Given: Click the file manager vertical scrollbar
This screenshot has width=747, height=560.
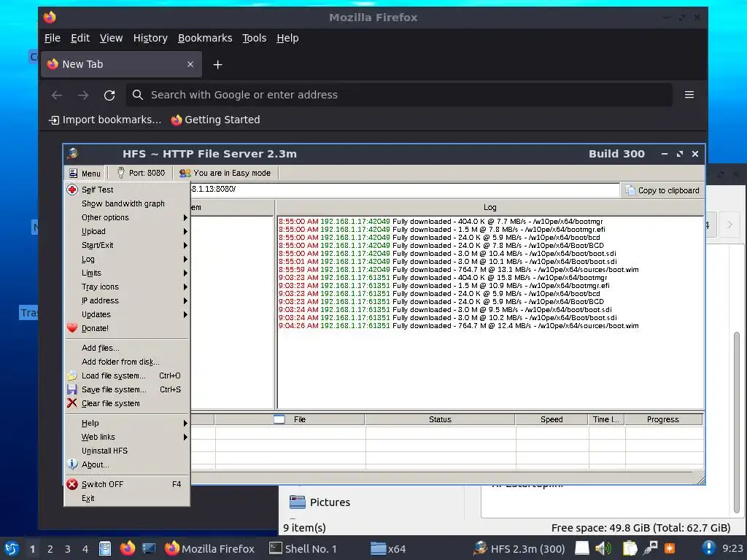Looking at the screenshot, I should pyautogui.click(x=737, y=421).
